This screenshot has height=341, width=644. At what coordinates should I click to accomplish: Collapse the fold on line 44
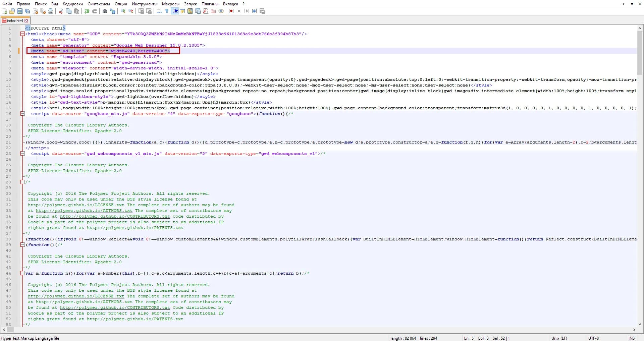click(22, 273)
